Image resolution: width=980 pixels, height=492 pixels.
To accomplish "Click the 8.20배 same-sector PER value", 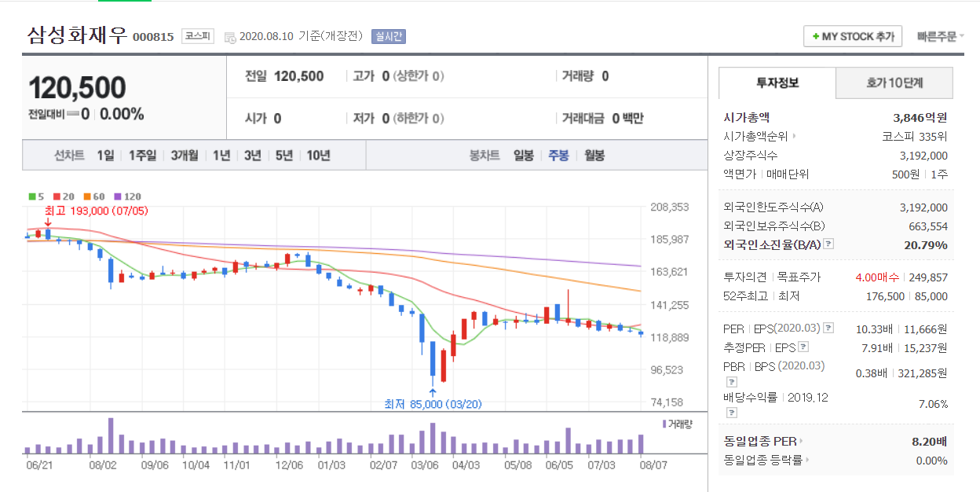I will [x=930, y=441].
